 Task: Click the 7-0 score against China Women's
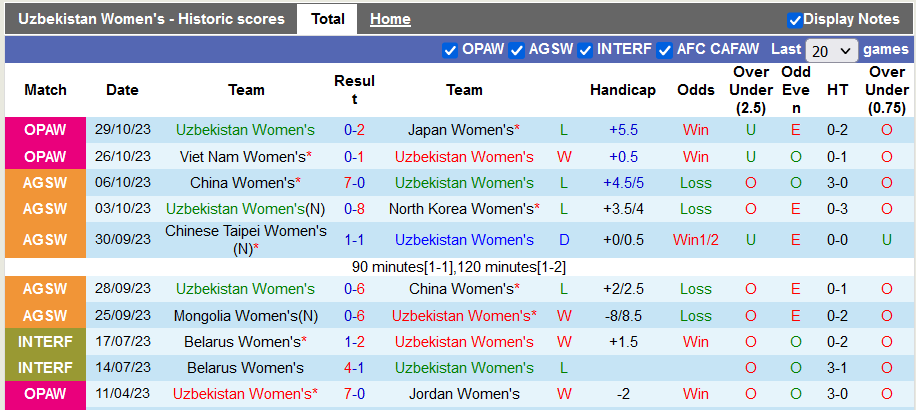[354, 182]
